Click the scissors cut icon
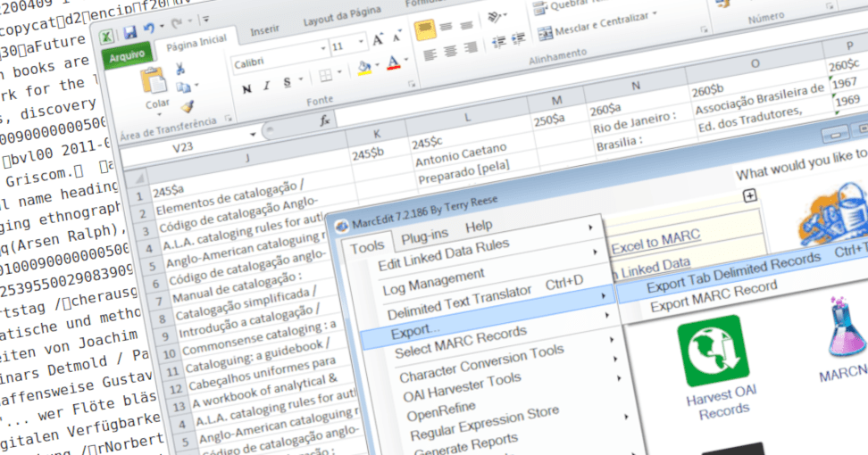The height and width of the screenshot is (455, 868). pos(179,69)
